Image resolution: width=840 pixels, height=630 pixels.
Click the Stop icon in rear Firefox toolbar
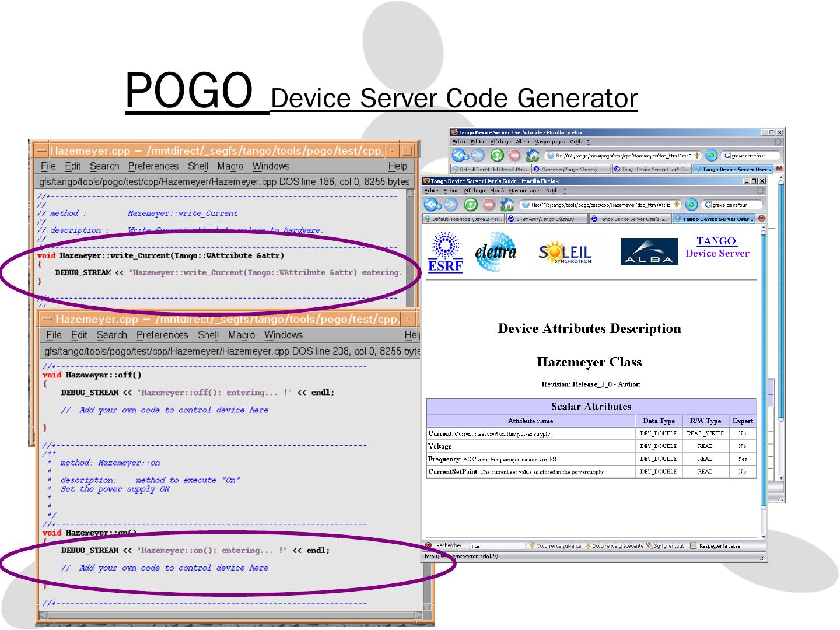pos(514,156)
